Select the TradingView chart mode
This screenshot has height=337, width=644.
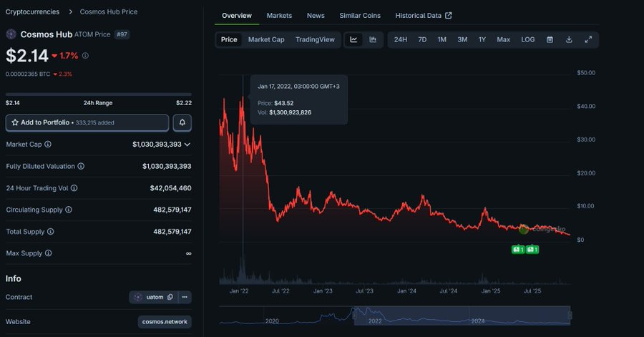pos(315,40)
